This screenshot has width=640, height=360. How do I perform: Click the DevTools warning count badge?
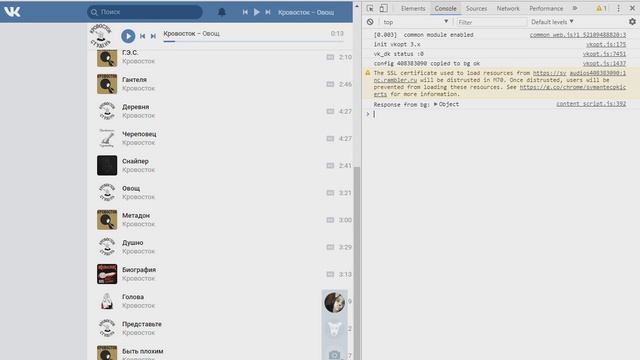(601, 8)
